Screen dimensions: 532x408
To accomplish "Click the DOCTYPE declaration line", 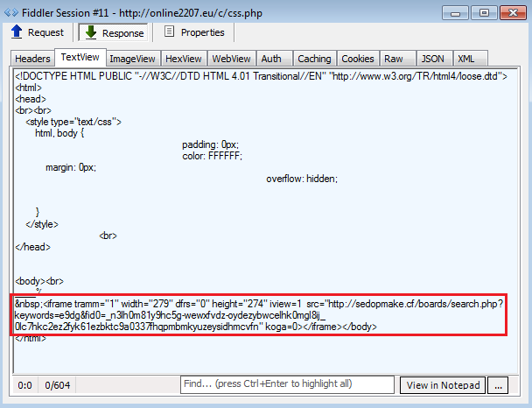I will pyautogui.click(x=261, y=76).
